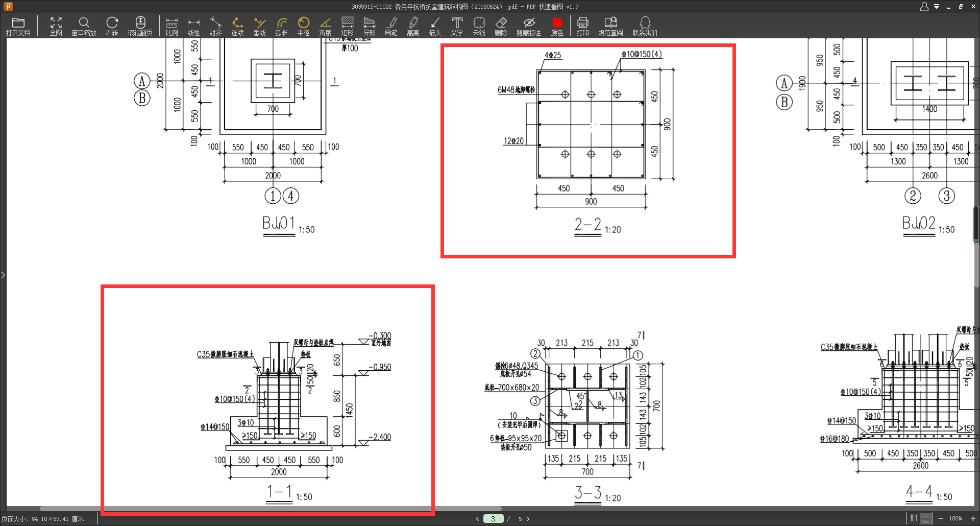Expand the left side panel arrow
The width and height of the screenshot is (980, 526).
pyautogui.click(x=3, y=275)
